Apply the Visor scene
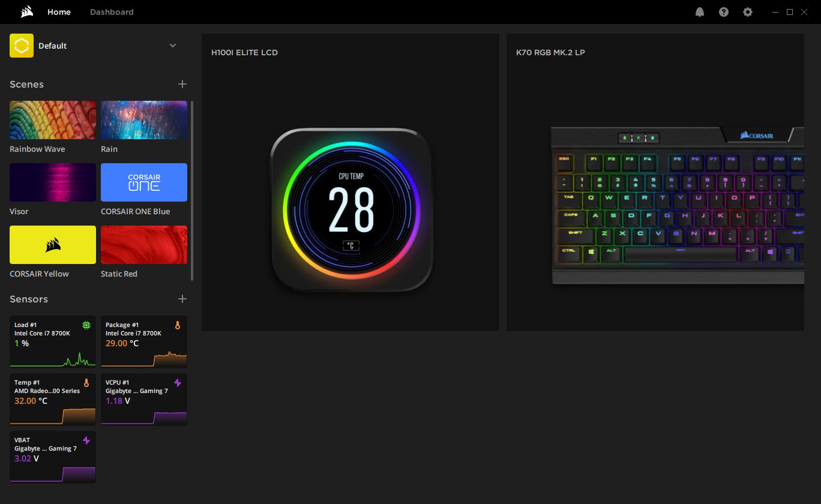Image resolution: width=821 pixels, height=504 pixels. [x=53, y=182]
